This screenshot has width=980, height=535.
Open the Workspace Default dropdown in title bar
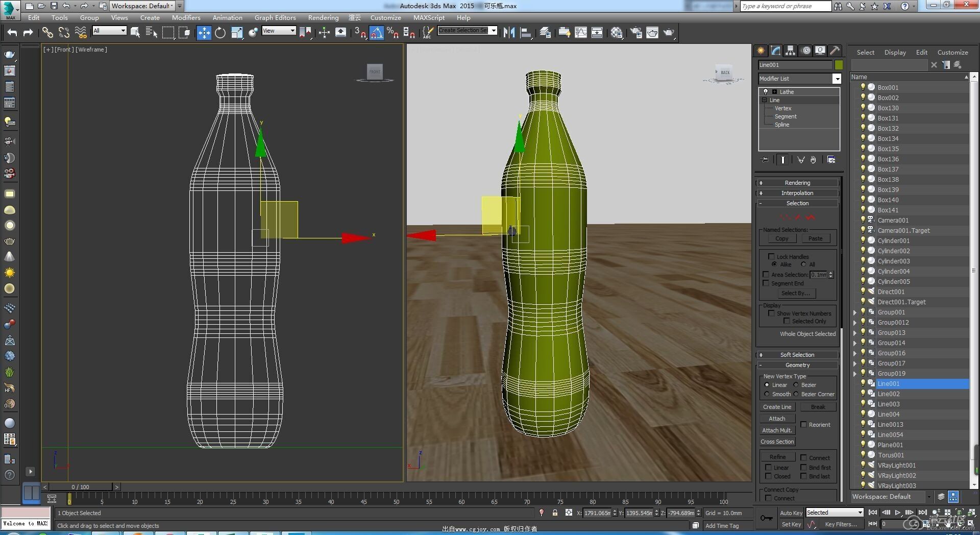[x=143, y=6]
